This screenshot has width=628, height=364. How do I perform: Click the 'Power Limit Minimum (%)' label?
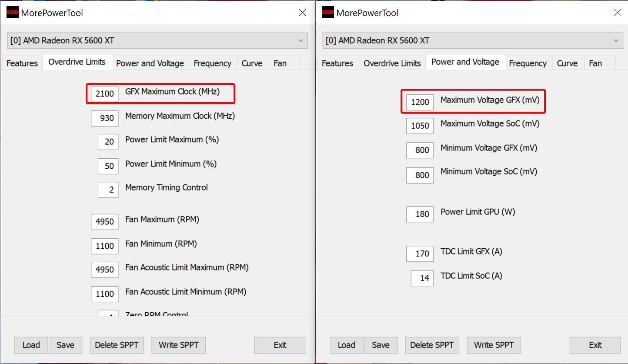coord(171,164)
